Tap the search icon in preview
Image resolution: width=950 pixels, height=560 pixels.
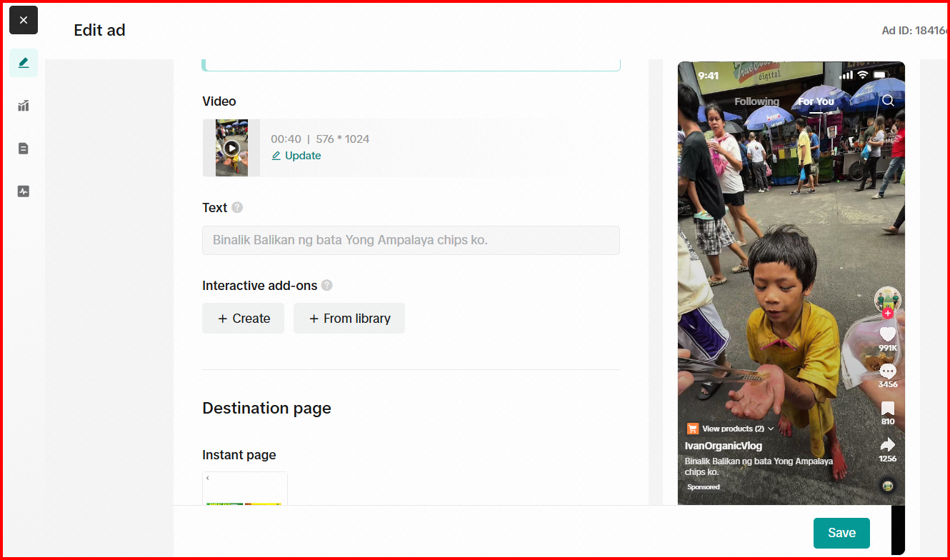click(x=888, y=101)
